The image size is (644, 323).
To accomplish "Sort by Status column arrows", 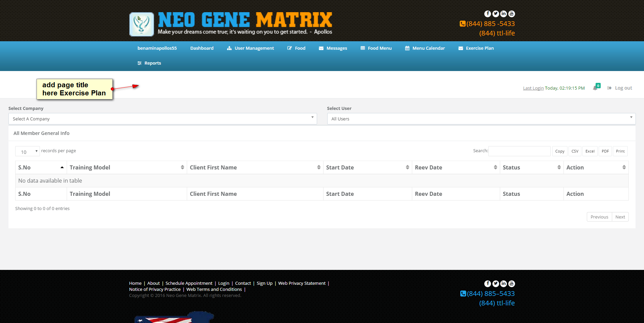I will pyautogui.click(x=559, y=167).
